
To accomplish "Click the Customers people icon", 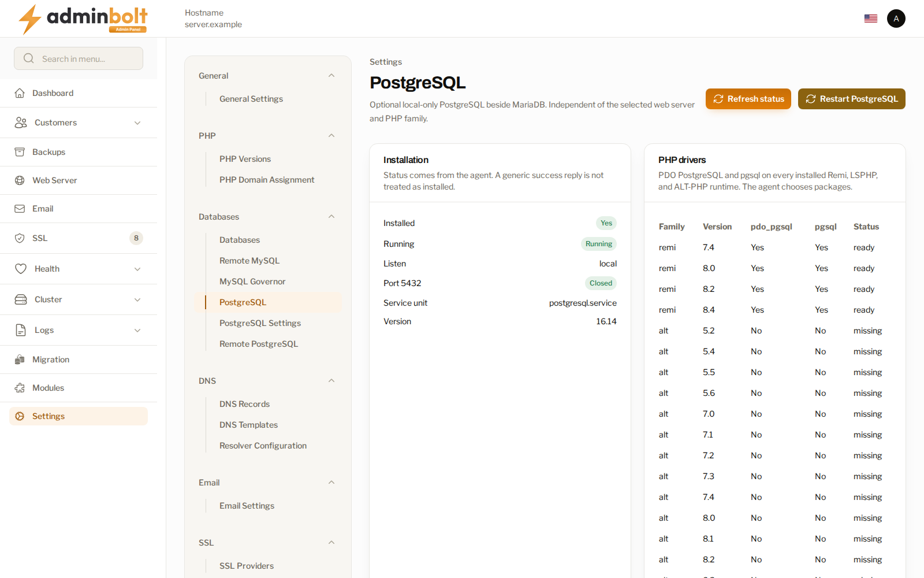I will tap(21, 123).
